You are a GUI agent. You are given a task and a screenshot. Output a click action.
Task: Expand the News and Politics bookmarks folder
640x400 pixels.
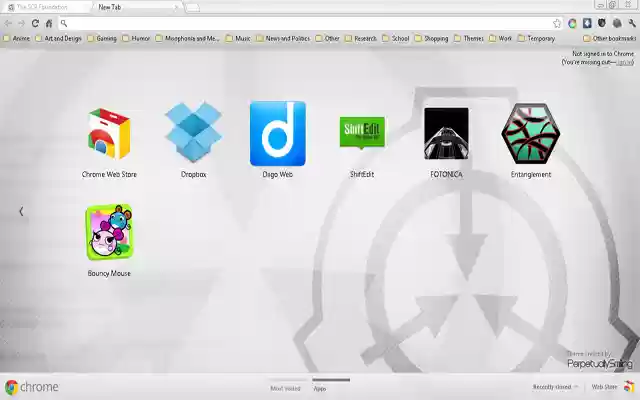[x=283, y=38]
